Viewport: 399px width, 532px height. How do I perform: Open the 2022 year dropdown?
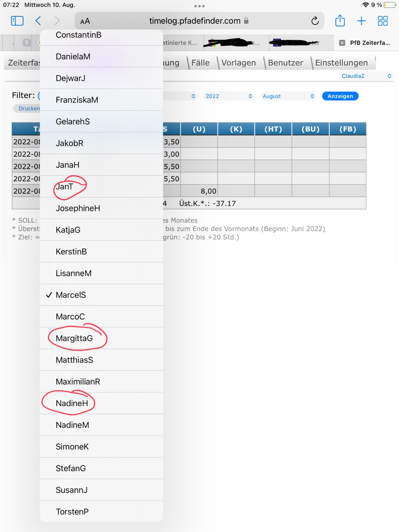229,96
